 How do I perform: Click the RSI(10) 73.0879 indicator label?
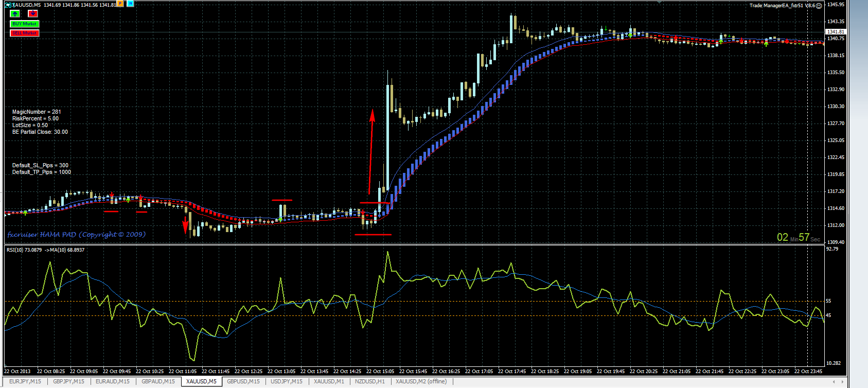[x=24, y=250]
